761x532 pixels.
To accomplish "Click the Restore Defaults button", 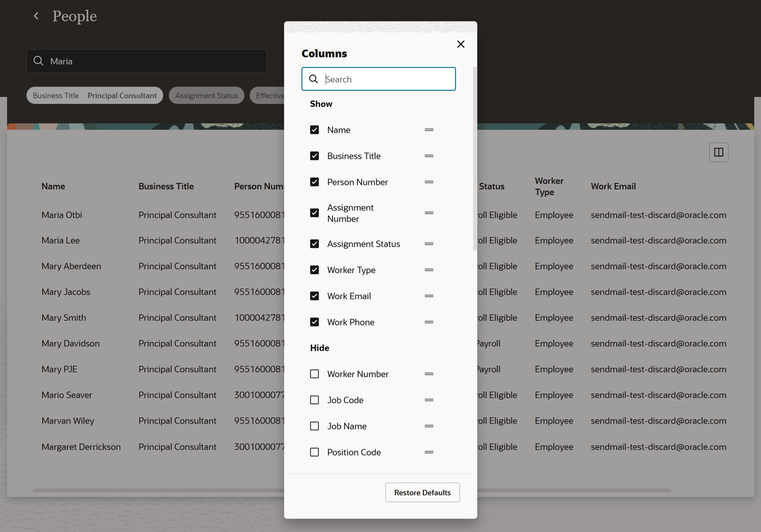I will (422, 492).
